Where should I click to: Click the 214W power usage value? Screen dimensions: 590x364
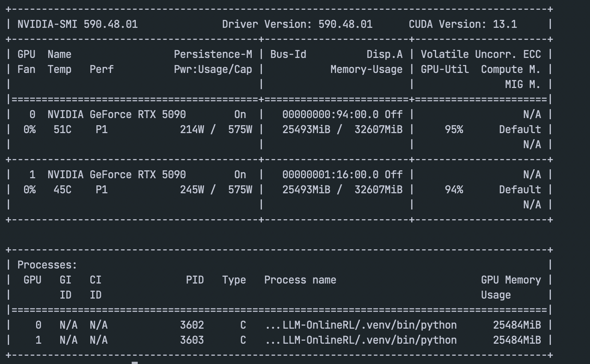pyautogui.click(x=192, y=130)
